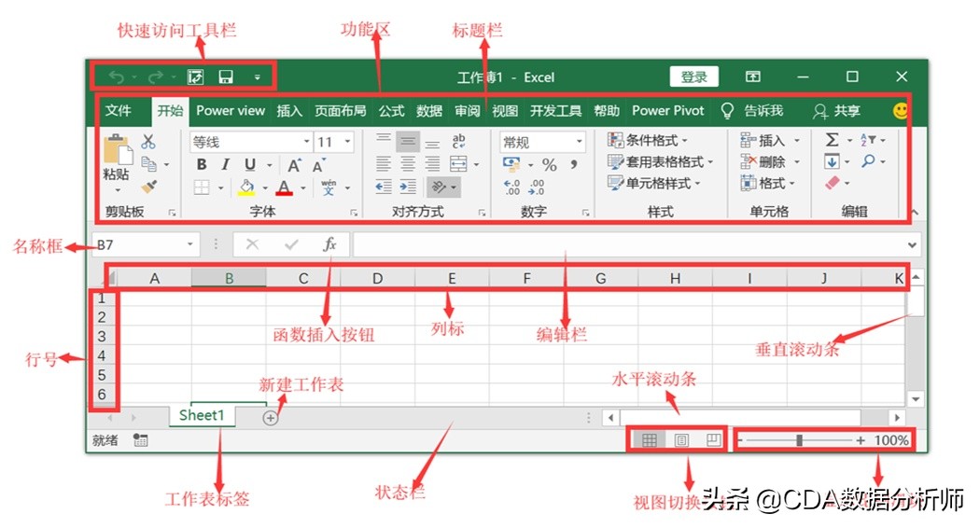Click the Undo arrow in quick access toolbar
Viewport: 980px width, 528px height.
click(x=117, y=76)
